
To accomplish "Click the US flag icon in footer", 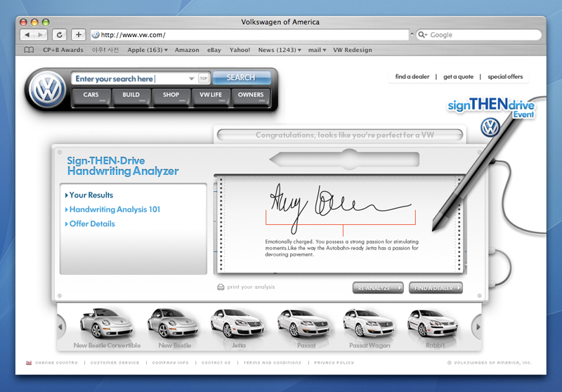I will click(29, 362).
